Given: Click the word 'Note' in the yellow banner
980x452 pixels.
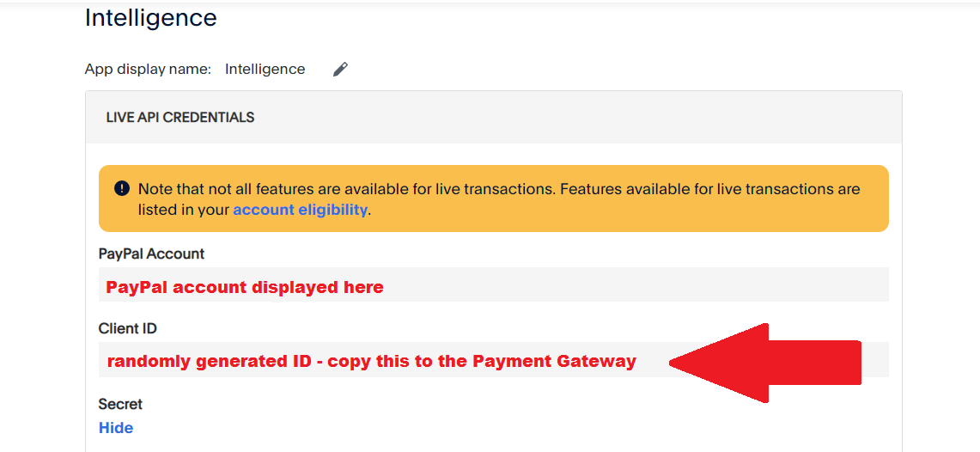Looking at the screenshot, I should pyautogui.click(x=154, y=189).
